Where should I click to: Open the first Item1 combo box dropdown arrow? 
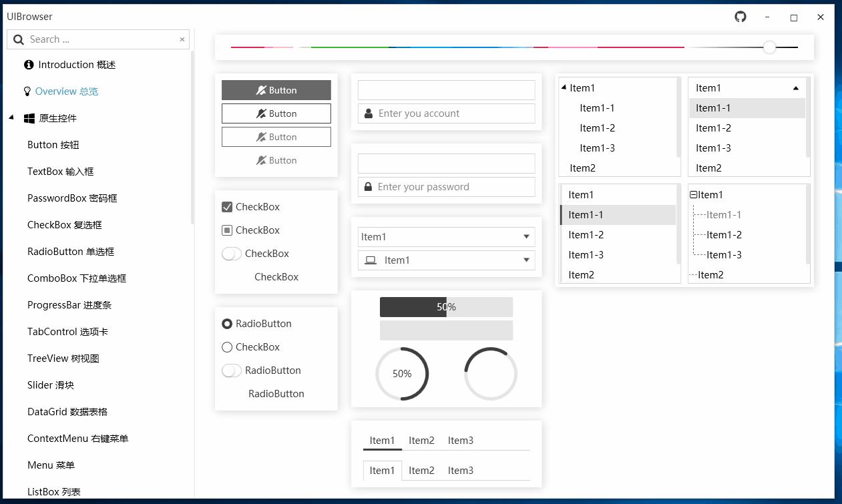tap(526, 237)
